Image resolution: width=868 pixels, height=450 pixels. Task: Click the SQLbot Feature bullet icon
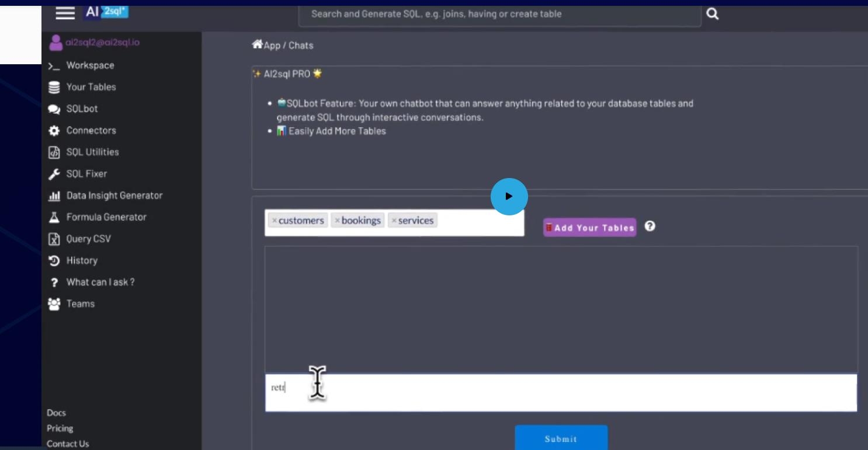click(281, 103)
